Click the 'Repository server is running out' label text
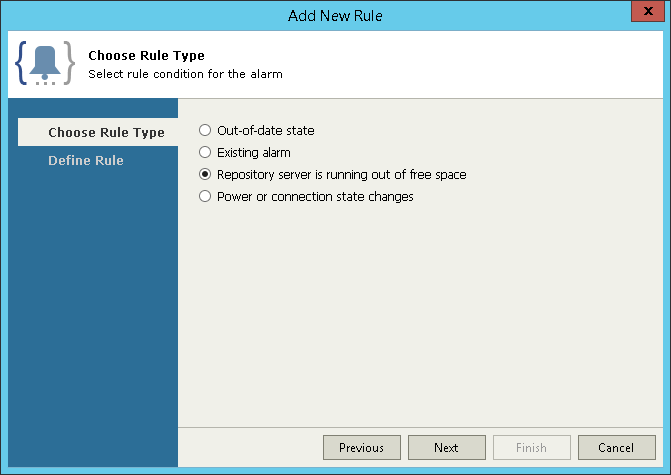Image resolution: width=671 pixels, height=475 pixels. pyautogui.click(x=341, y=174)
